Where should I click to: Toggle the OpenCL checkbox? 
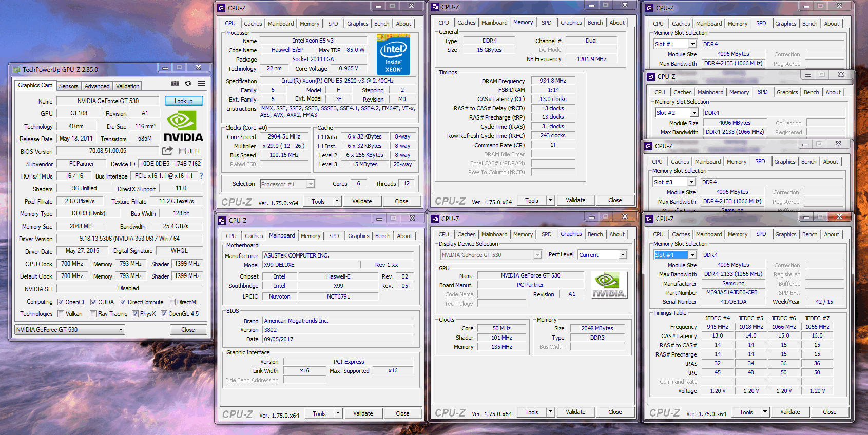coord(61,302)
